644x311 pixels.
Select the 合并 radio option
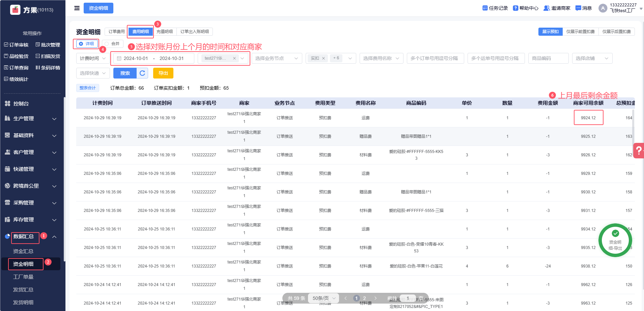[x=107, y=44]
